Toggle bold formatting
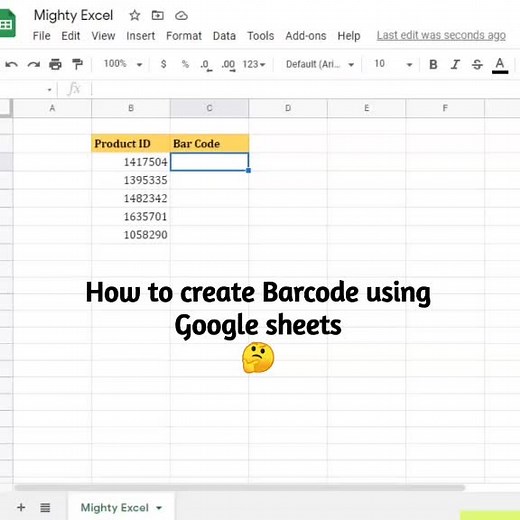Viewport: 520px width, 520px height. tap(433, 64)
